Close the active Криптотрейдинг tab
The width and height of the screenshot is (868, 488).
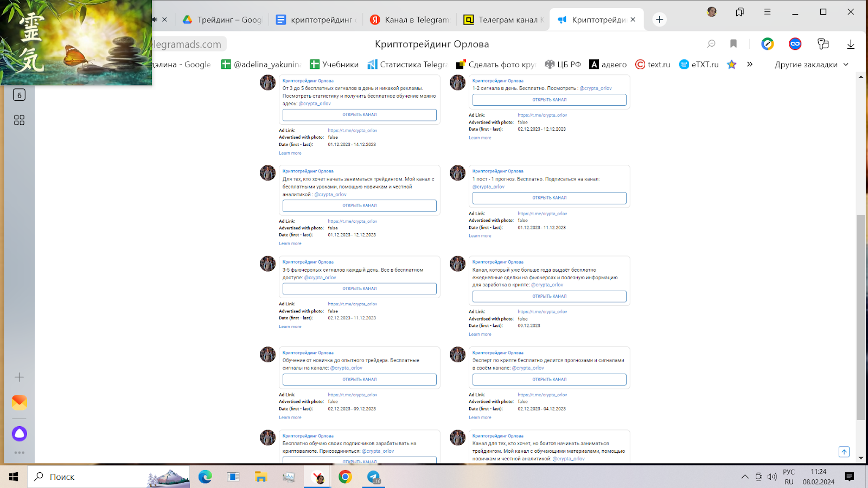point(633,20)
